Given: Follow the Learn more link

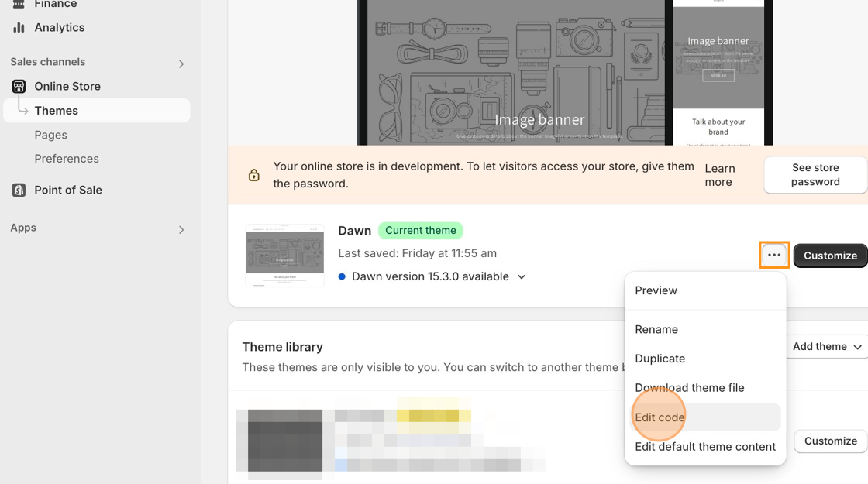Looking at the screenshot, I should click(x=719, y=175).
